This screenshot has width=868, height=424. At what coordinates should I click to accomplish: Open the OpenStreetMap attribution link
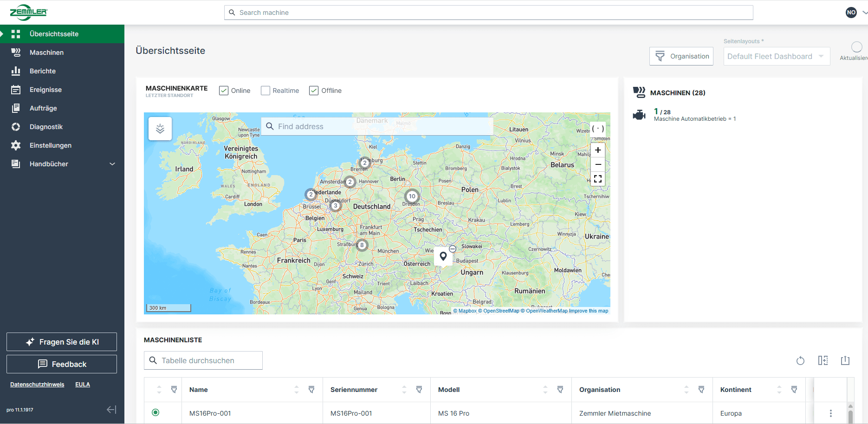pyautogui.click(x=499, y=311)
